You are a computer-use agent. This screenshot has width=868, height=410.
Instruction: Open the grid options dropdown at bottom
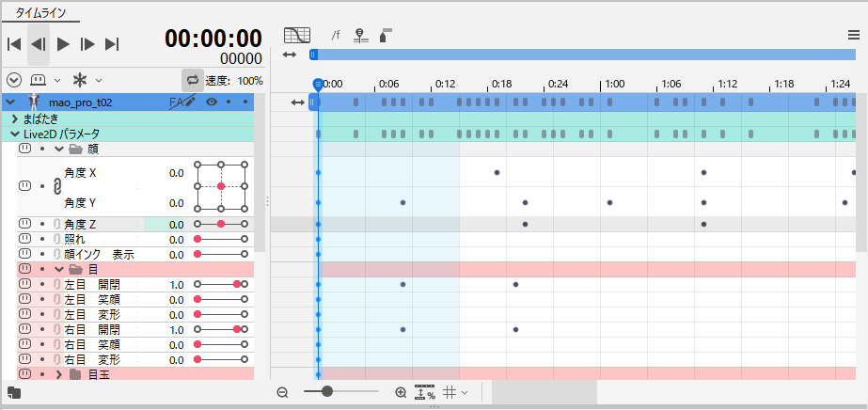[x=455, y=392]
